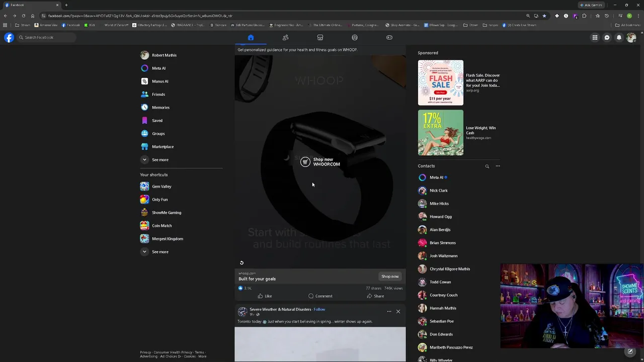Screen dimensions: 644x362
Task: Click the new message compose icon
Action: [630, 351]
